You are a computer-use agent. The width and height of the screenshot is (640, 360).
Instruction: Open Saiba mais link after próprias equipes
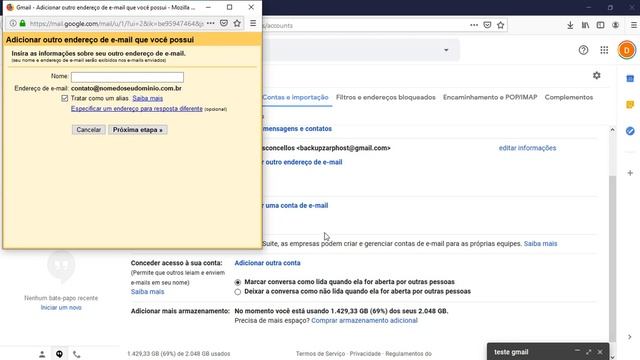[x=540, y=244]
